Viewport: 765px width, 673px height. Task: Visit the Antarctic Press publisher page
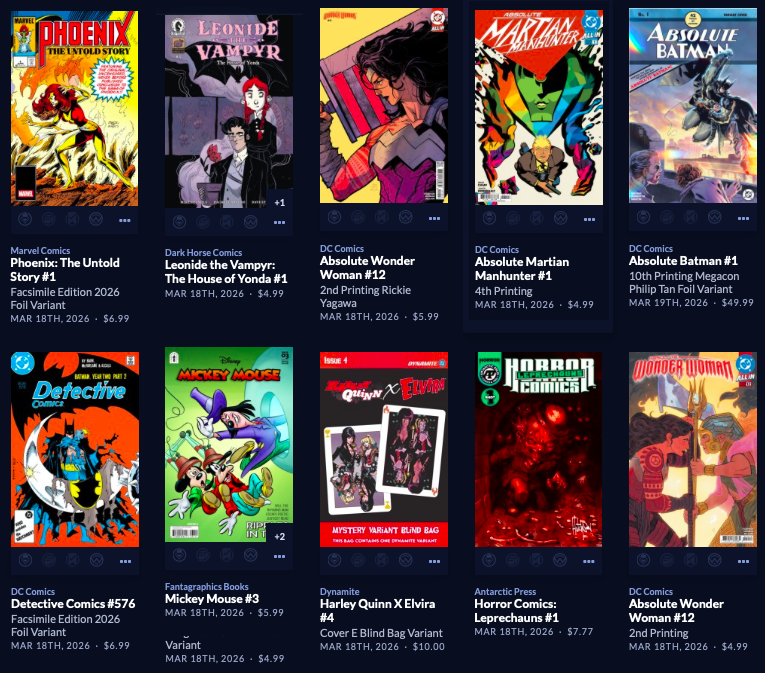505,591
